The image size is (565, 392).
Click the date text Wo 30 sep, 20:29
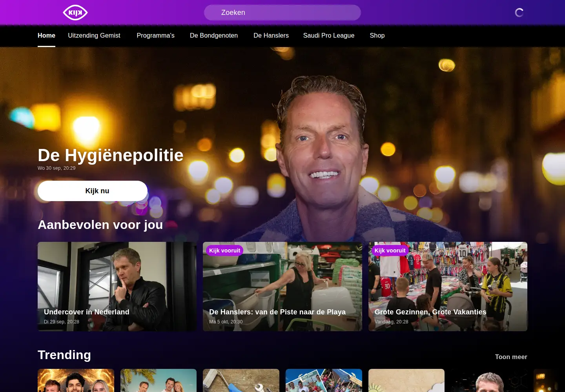56,168
